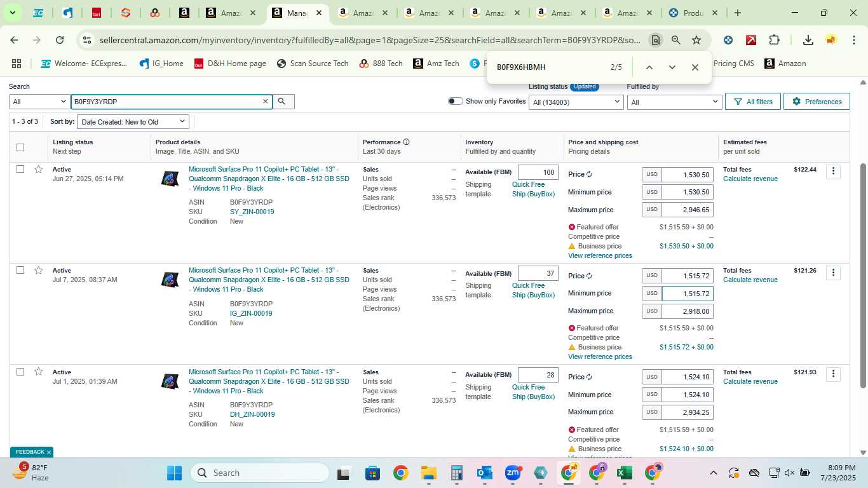The height and width of the screenshot is (488, 868).
Task: Open the three-dot menu for SY_ZIN-00019 row
Action: click(x=833, y=172)
